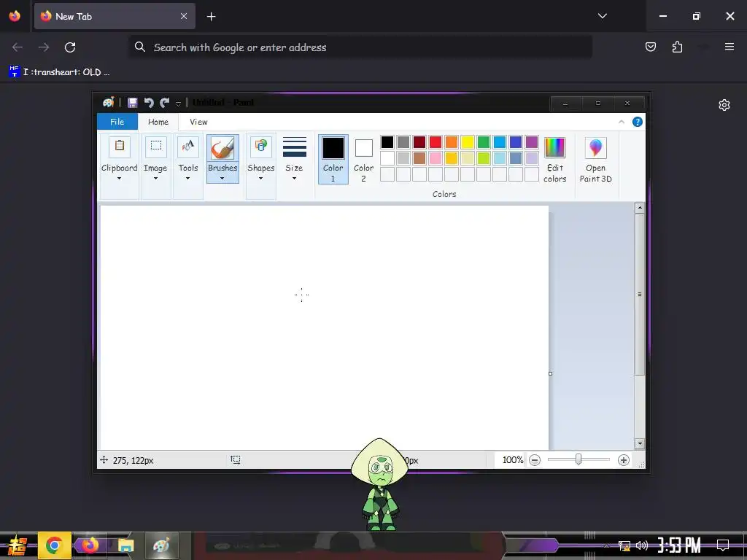Pick the indigo color swatch
Viewport: 747px width, 560px height.
516,142
